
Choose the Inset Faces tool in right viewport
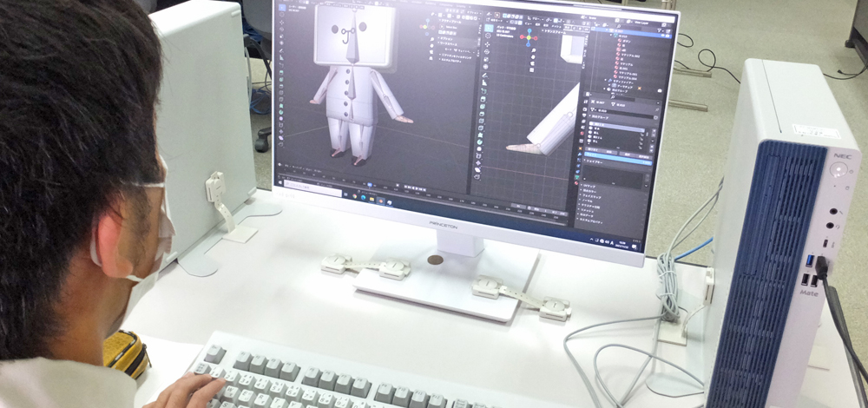[483, 106]
